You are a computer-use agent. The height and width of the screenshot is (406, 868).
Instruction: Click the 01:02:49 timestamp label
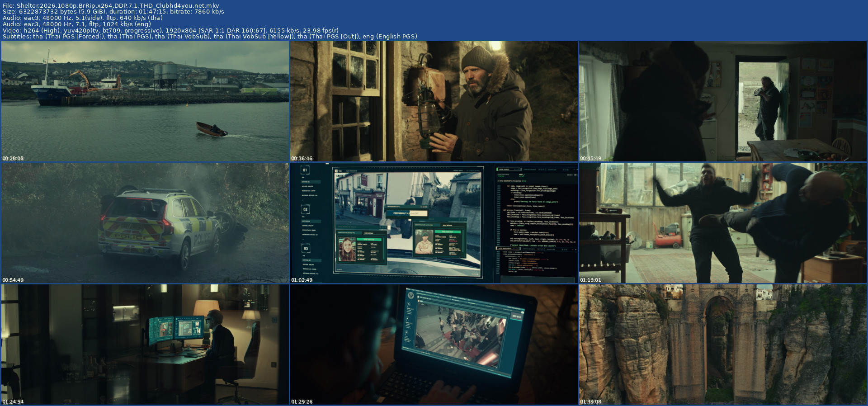[302, 280]
